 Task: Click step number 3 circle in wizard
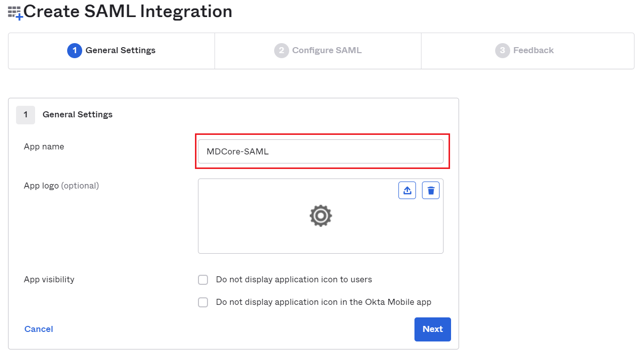point(503,51)
